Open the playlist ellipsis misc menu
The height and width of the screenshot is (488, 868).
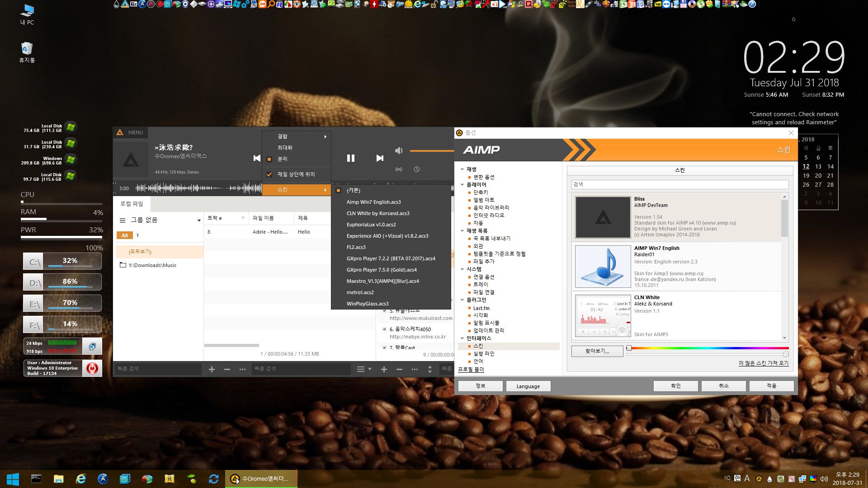pyautogui.click(x=415, y=370)
